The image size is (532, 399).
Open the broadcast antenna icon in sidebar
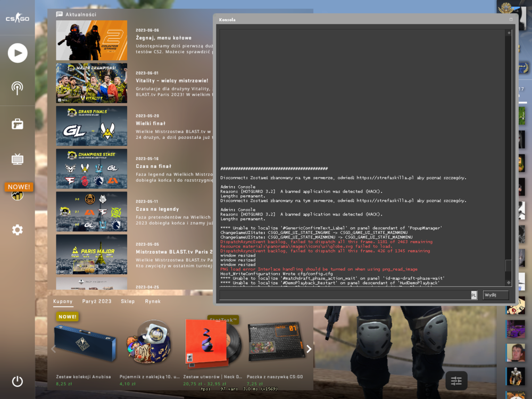[18, 88]
